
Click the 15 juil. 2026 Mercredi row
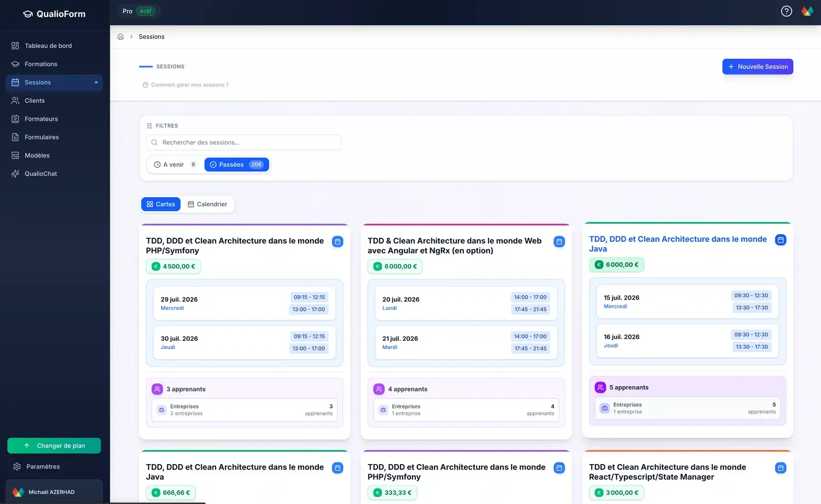pyautogui.click(x=688, y=302)
